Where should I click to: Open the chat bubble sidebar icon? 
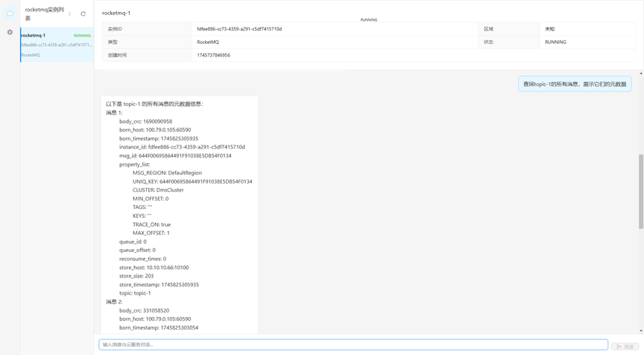point(10,13)
